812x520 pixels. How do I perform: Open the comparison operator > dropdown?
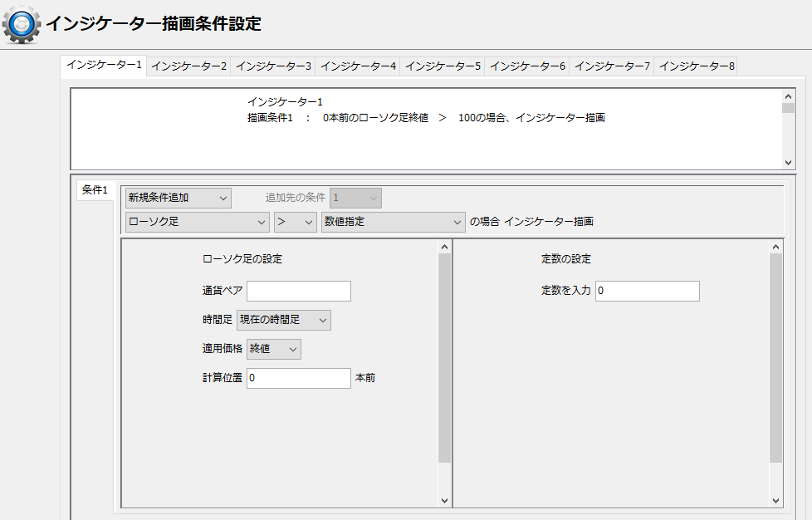coord(295,222)
